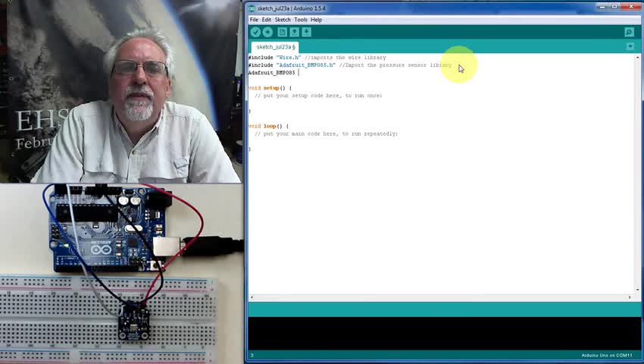Screen dimensions: 644x364
Task: Open the Tools menu
Action: coord(300,20)
